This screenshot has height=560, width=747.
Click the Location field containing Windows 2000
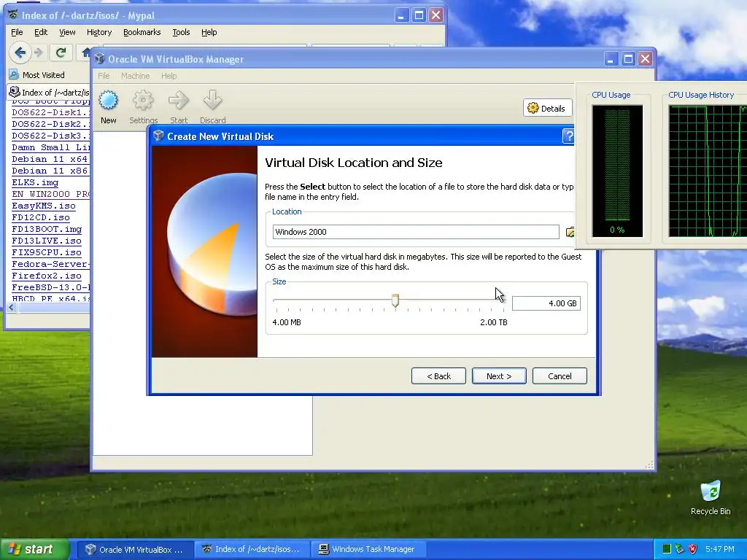(415, 232)
